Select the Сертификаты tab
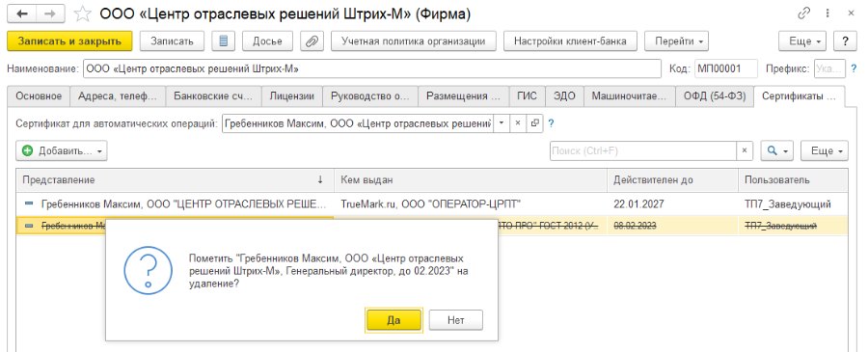The image size is (868, 352). [800, 95]
